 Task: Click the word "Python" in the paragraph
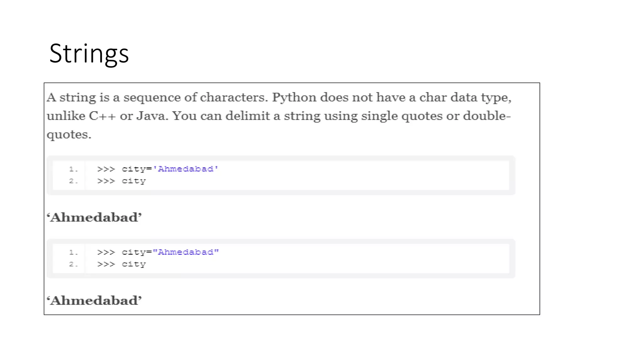point(294,98)
